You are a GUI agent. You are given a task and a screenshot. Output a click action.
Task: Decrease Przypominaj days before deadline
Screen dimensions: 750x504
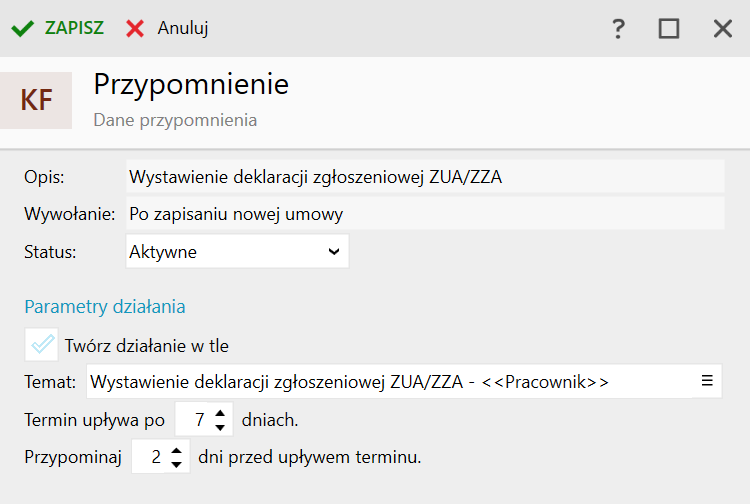176,464
